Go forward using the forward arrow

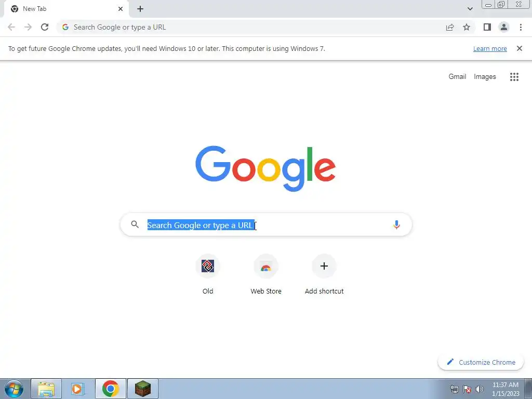pyautogui.click(x=28, y=27)
